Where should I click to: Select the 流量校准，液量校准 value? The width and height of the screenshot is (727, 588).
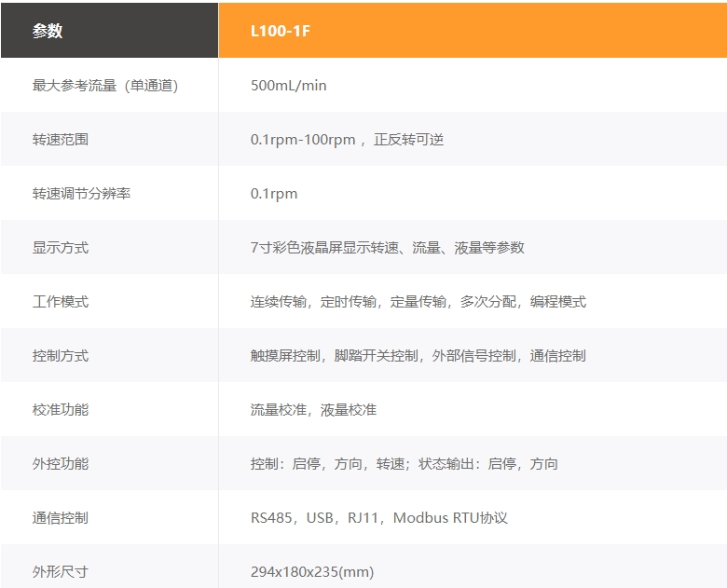pos(313,410)
